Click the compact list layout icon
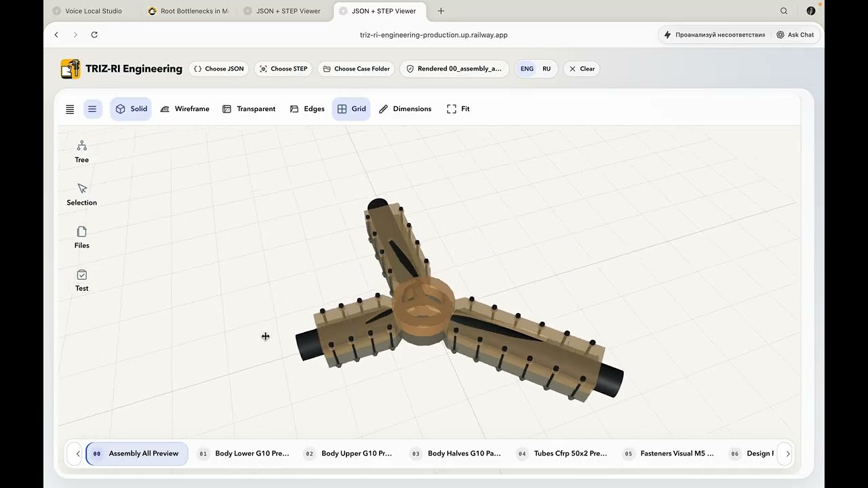This screenshot has width=868, height=488. (70, 108)
